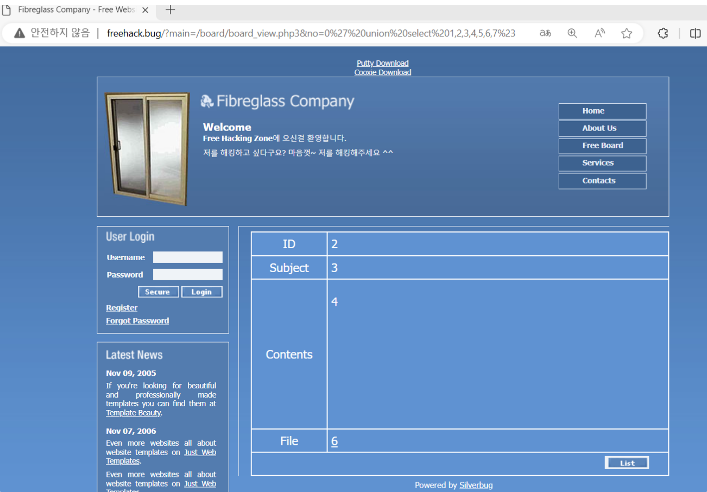
Task: Open the Home menu item
Action: tap(602, 111)
